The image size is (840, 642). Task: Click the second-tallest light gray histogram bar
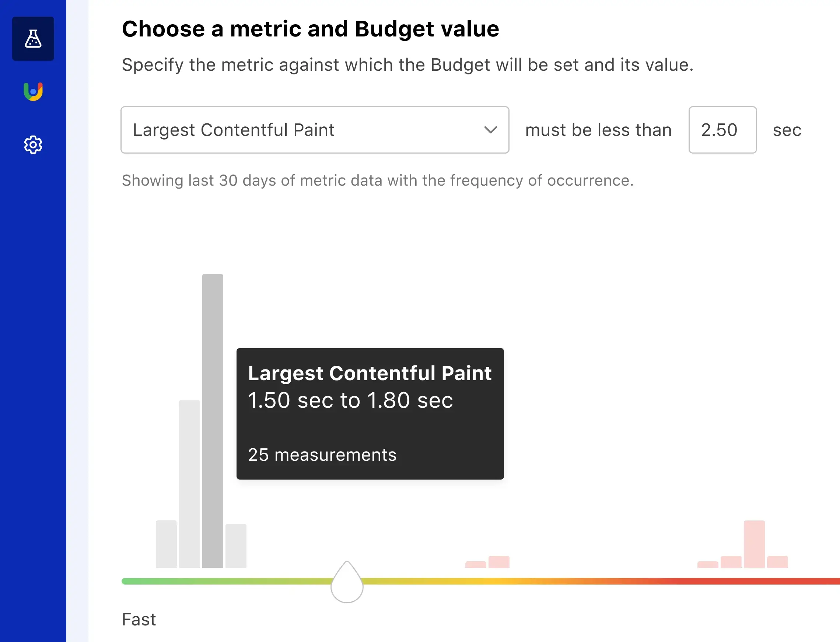coord(190,483)
